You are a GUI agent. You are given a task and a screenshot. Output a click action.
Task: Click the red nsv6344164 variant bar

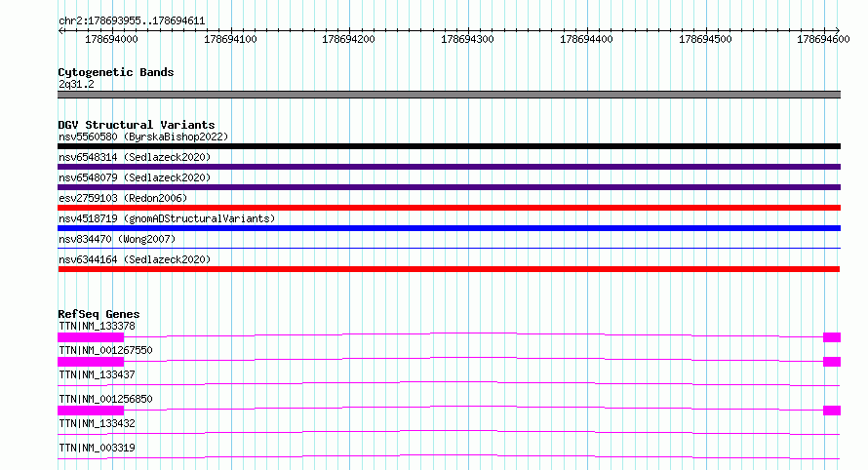point(449,269)
